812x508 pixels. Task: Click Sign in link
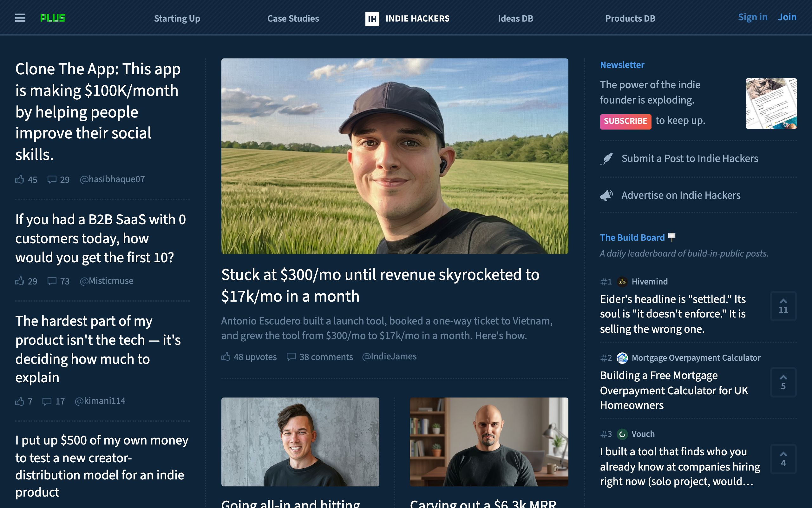(x=753, y=17)
